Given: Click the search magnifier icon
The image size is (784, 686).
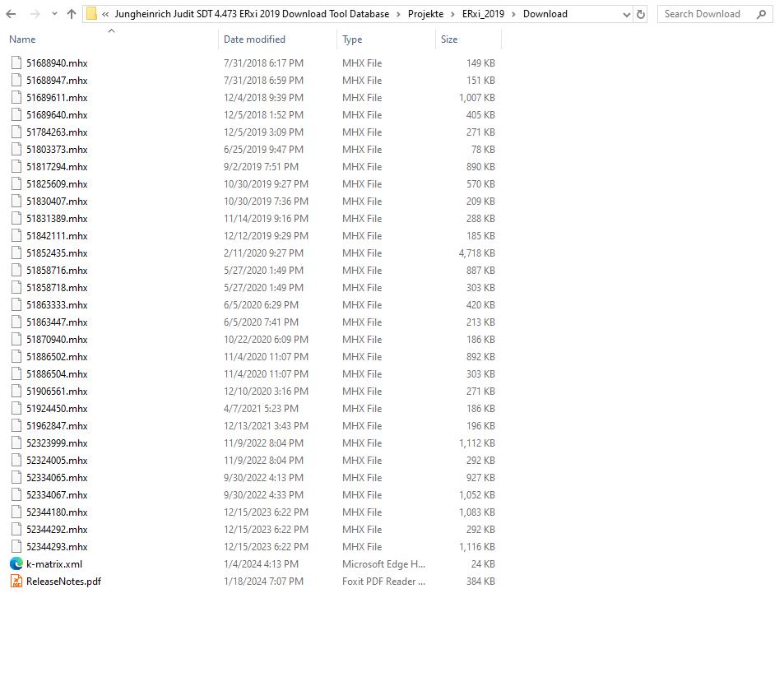Looking at the screenshot, I should [x=761, y=15].
